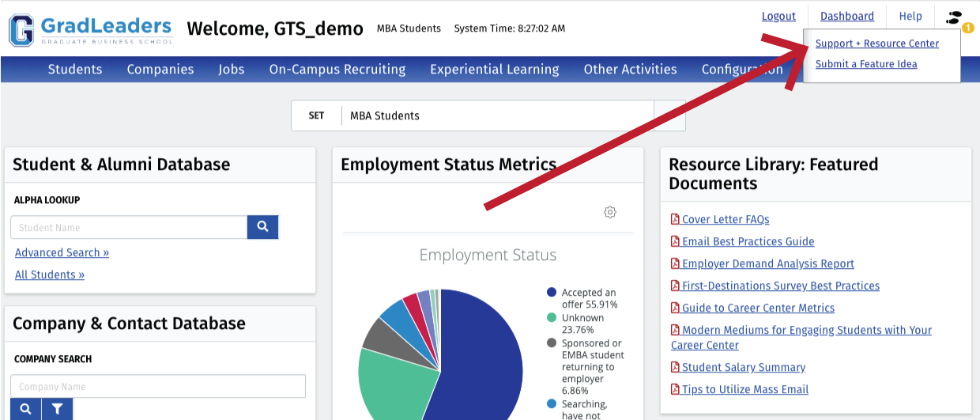Open the Students menu
The height and width of the screenshot is (420, 980).
(x=75, y=69)
